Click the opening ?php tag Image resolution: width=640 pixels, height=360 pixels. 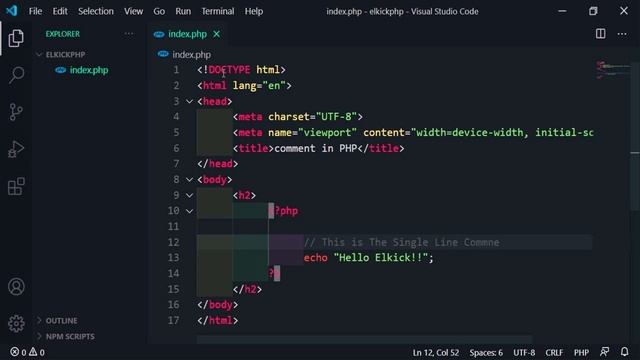283,211
